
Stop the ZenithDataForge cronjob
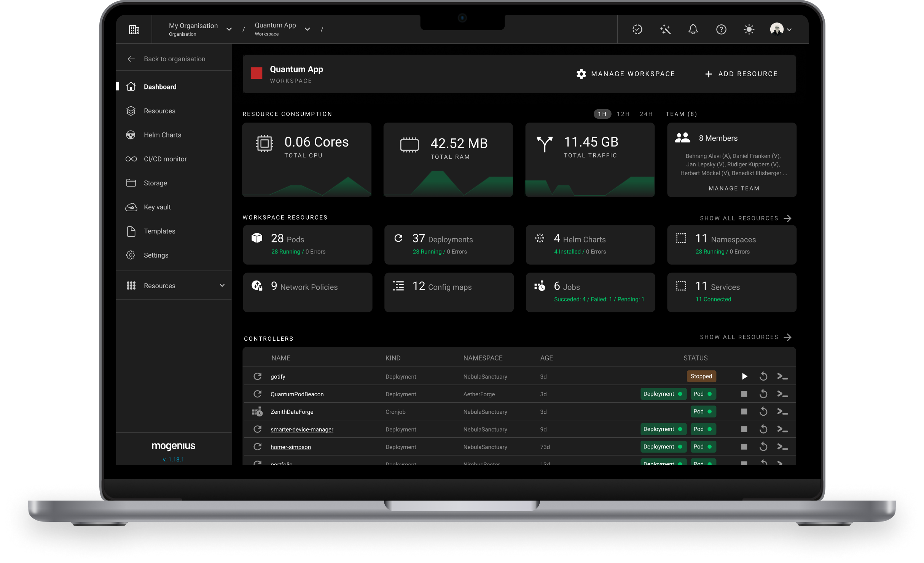744,411
